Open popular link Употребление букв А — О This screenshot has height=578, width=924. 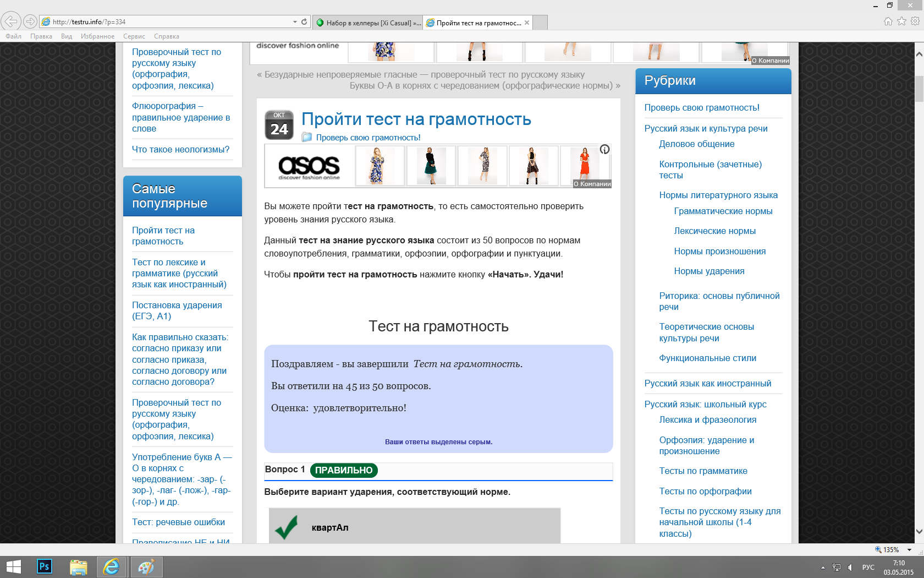point(182,479)
